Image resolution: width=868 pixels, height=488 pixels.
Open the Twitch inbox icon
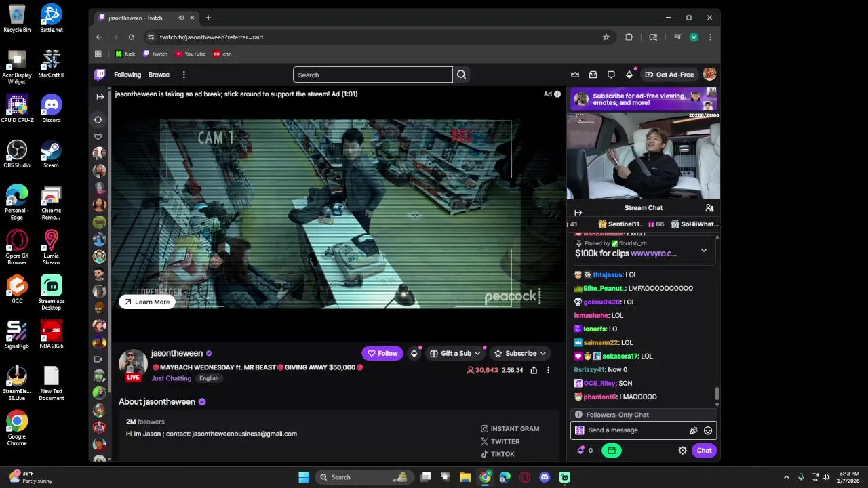593,75
